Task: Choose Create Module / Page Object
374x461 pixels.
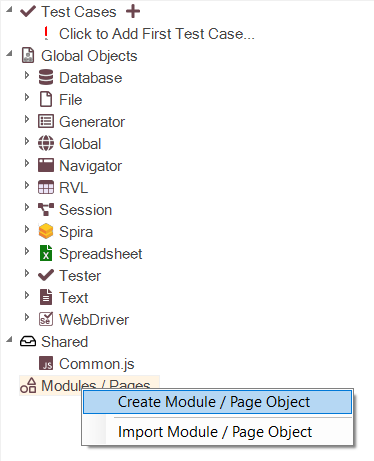Action: [x=218, y=402]
